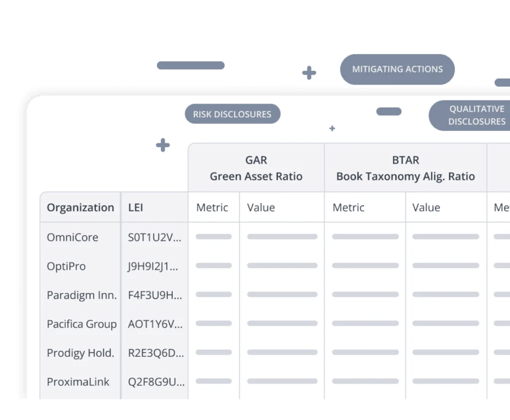Click the GAR Green Asset Ratio header
This screenshot has width=510, height=420.
coord(256,168)
